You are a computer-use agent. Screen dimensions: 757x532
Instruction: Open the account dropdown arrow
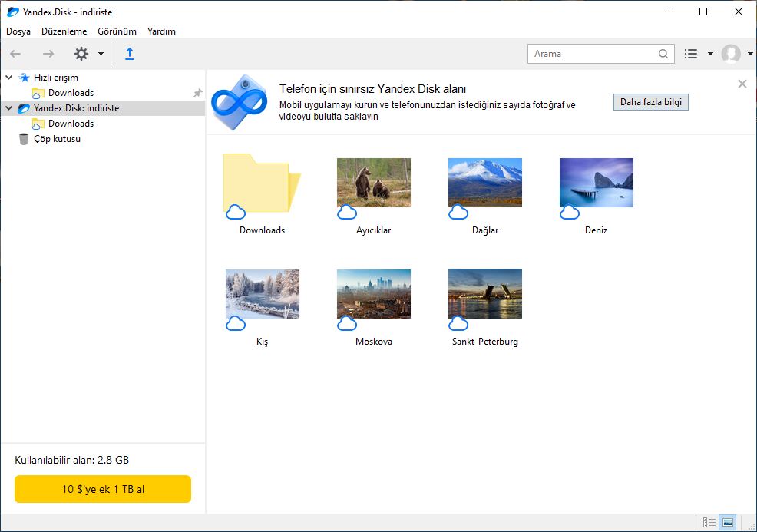pos(750,54)
